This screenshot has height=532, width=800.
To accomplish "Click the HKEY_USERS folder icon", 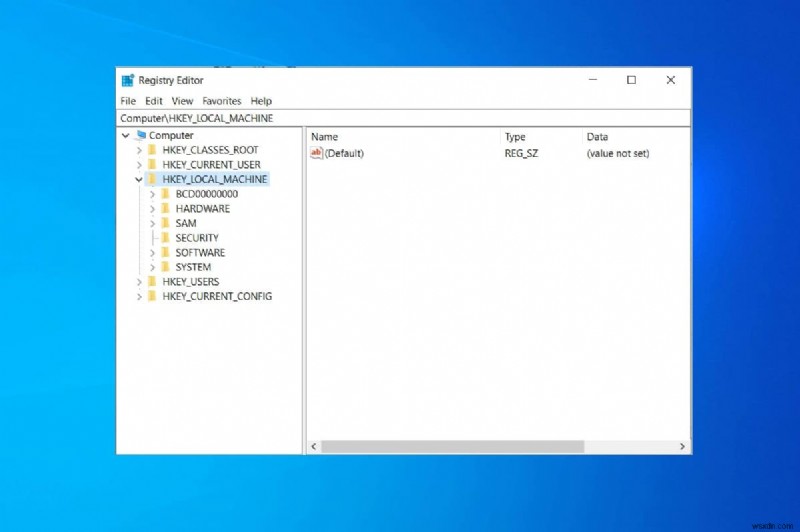I will click(152, 282).
